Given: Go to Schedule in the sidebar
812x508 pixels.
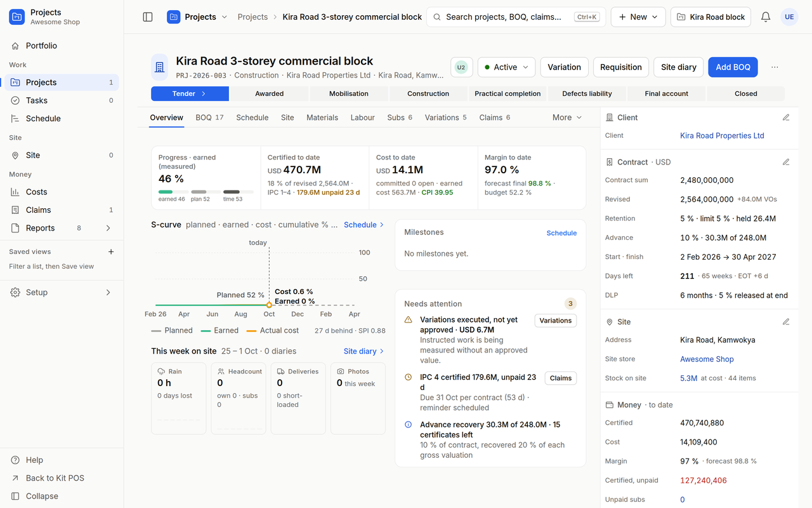Looking at the screenshot, I should coord(62,119).
